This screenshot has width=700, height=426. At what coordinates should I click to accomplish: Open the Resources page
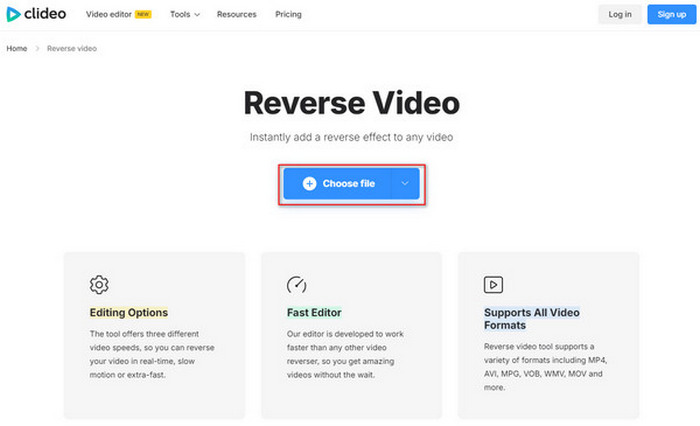tap(237, 14)
